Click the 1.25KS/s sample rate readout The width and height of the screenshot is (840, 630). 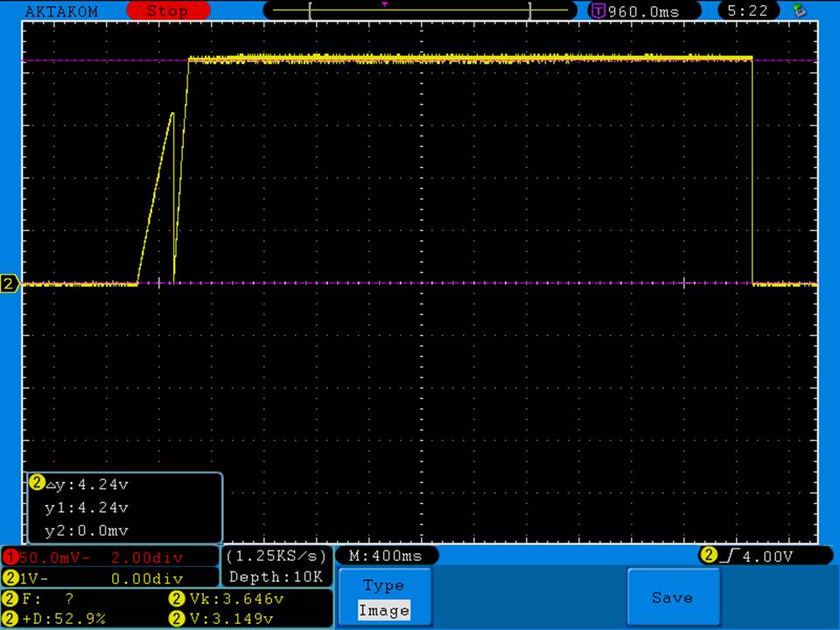click(x=276, y=556)
